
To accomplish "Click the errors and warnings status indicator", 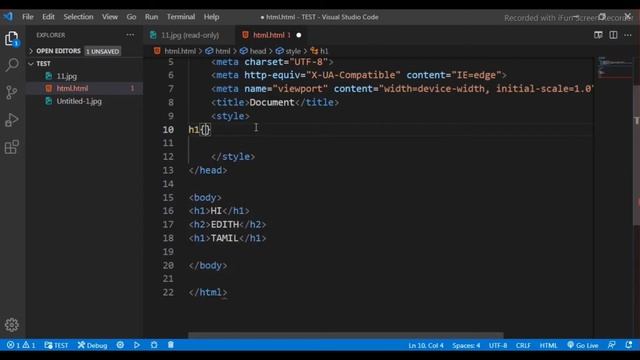I will tap(21, 345).
